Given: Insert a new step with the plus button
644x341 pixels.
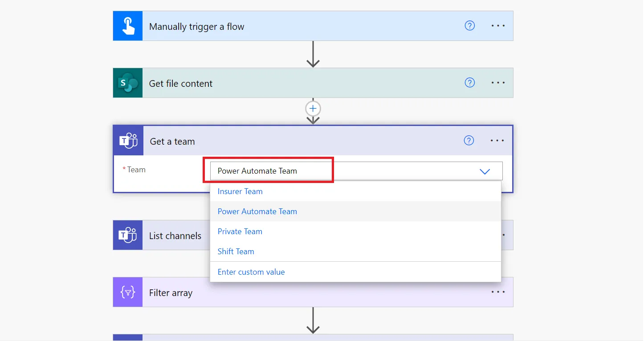Looking at the screenshot, I should [x=313, y=109].
